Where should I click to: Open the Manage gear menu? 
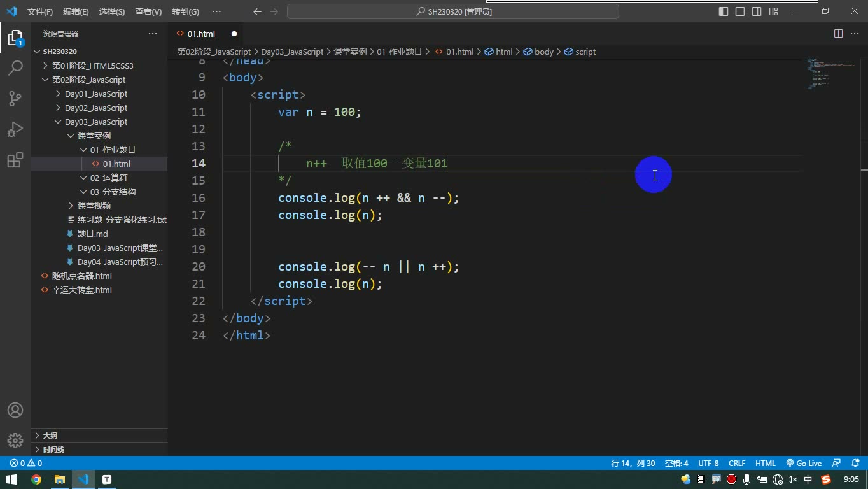[15, 440]
